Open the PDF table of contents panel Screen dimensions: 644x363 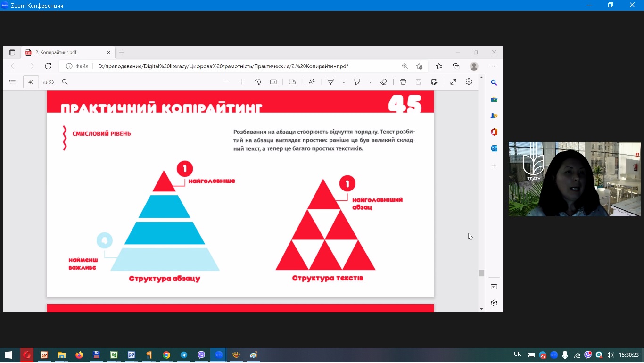[x=12, y=82]
